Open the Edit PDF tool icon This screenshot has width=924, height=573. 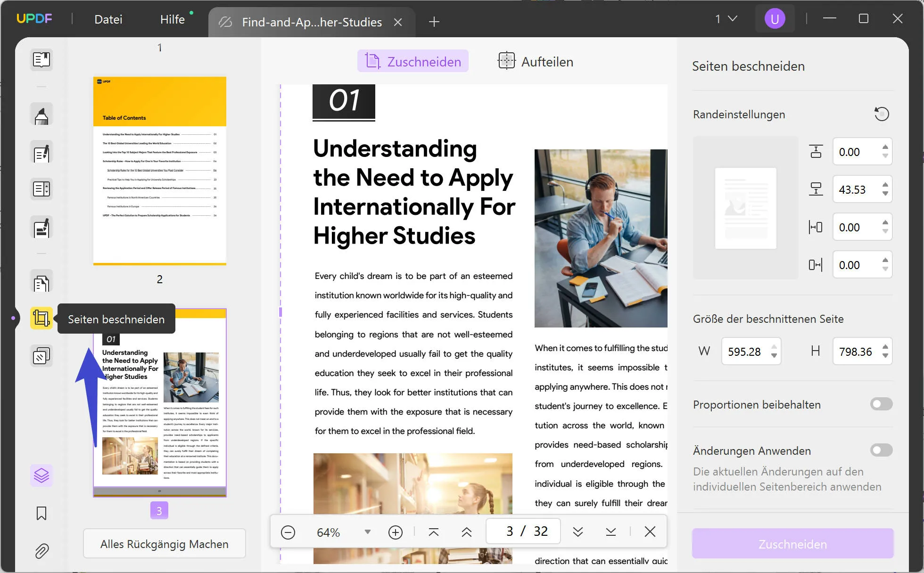(41, 153)
